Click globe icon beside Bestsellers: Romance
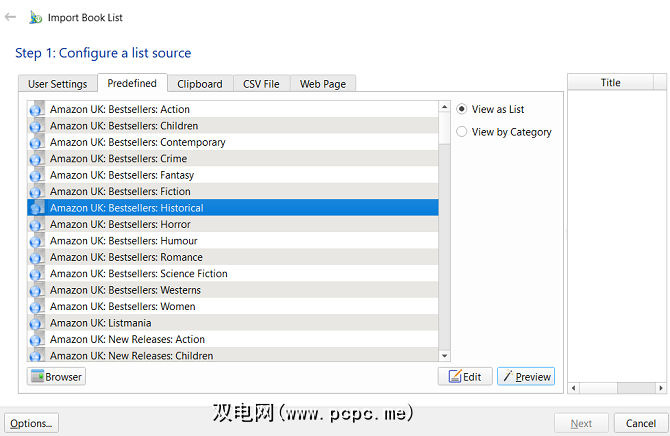670x436 pixels. pyautogui.click(x=36, y=257)
